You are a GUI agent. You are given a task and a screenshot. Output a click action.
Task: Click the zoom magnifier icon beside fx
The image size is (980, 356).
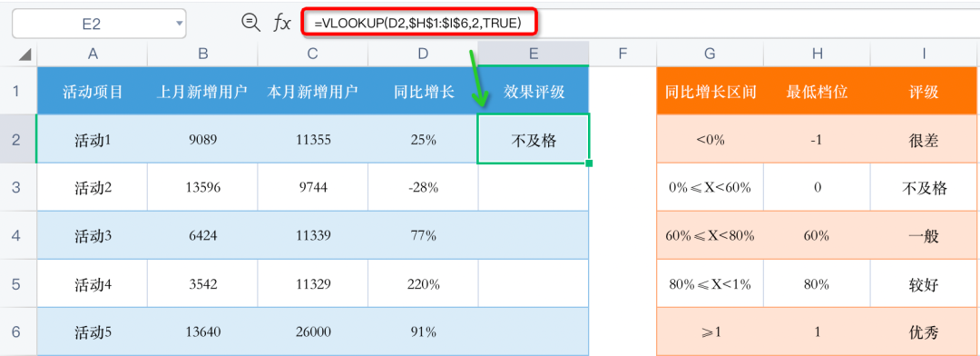(250, 23)
